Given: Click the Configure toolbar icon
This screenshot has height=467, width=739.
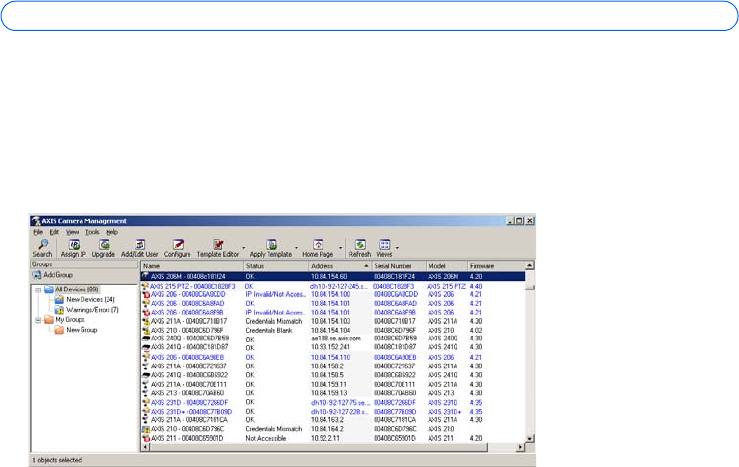Looking at the screenshot, I should pos(177,246).
